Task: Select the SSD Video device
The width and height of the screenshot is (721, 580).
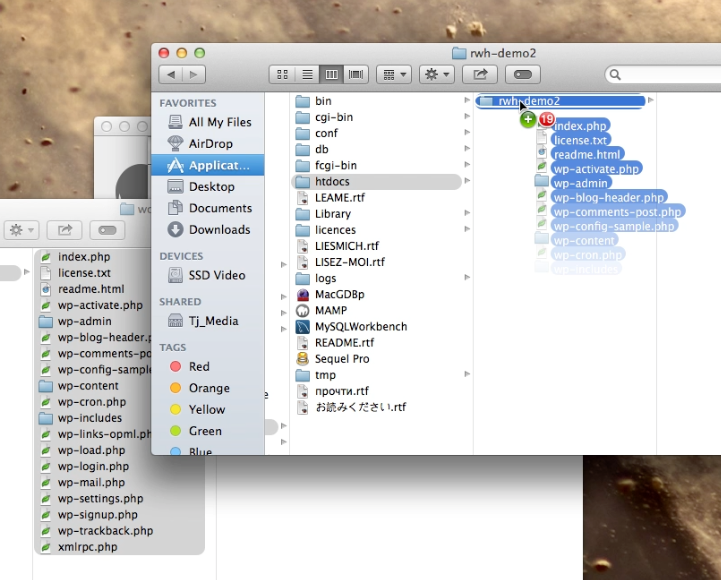Action: click(217, 276)
